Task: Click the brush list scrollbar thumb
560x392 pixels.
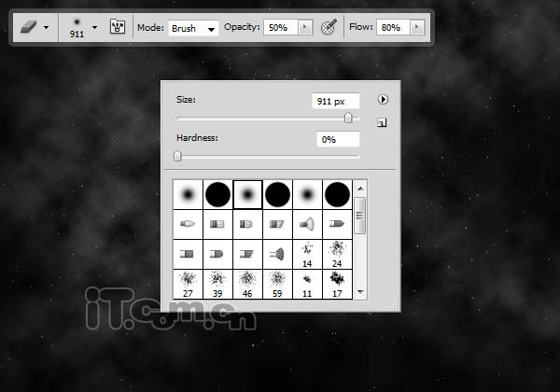Action: pyautogui.click(x=360, y=216)
